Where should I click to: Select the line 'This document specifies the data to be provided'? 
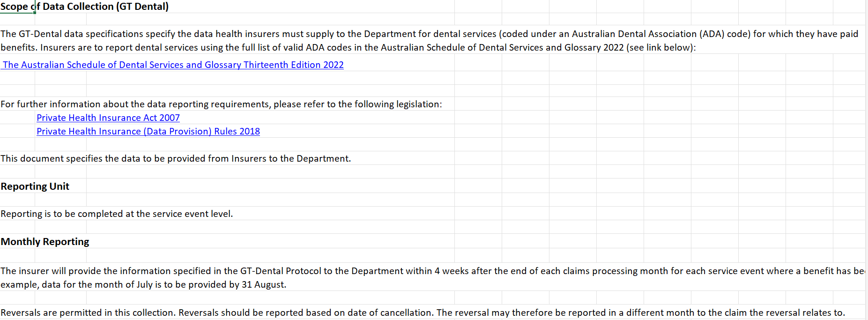(x=176, y=158)
